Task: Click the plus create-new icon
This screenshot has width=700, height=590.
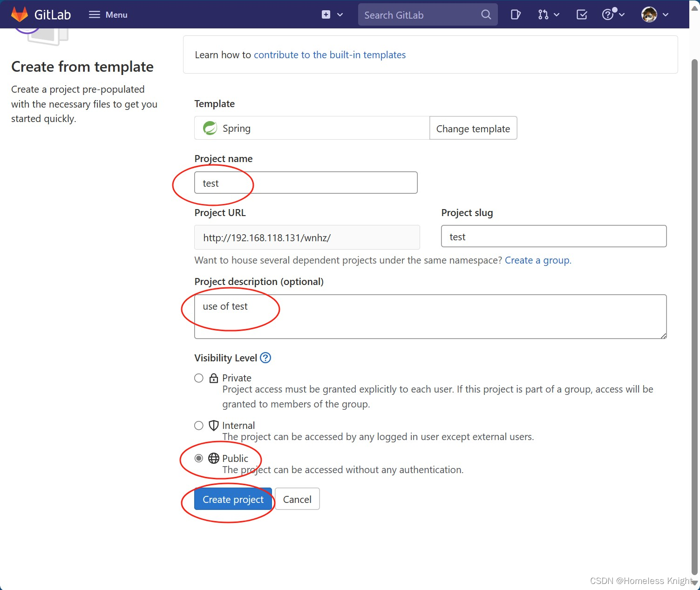Action: (326, 14)
